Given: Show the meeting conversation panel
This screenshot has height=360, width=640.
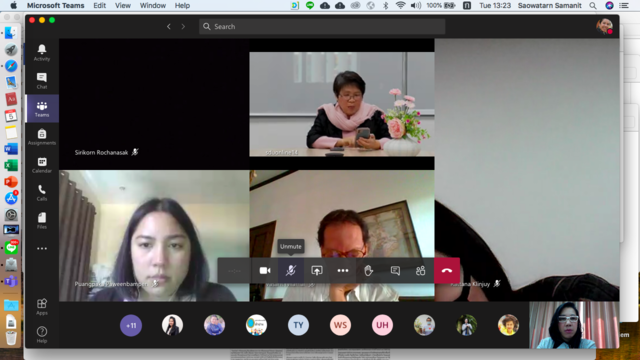Looking at the screenshot, I should tap(395, 271).
